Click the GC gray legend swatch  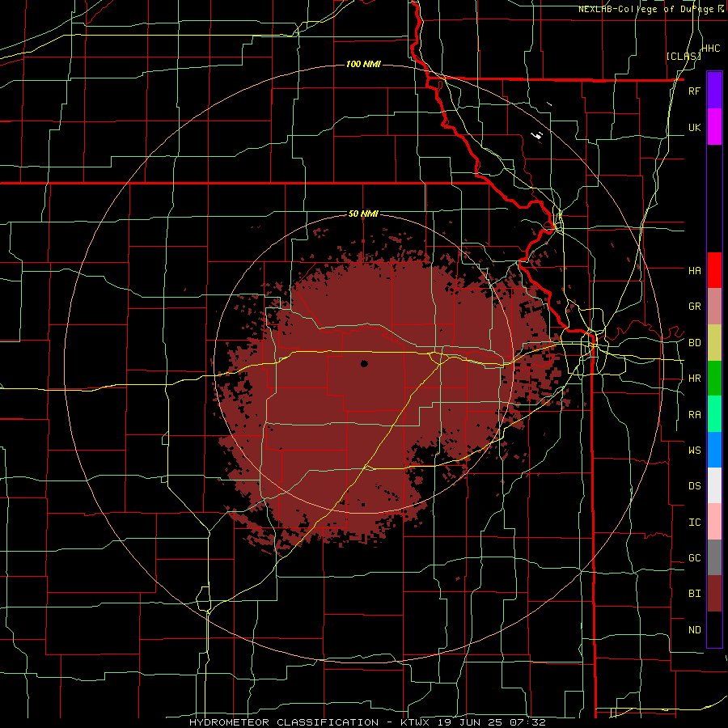(x=714, y=557)
